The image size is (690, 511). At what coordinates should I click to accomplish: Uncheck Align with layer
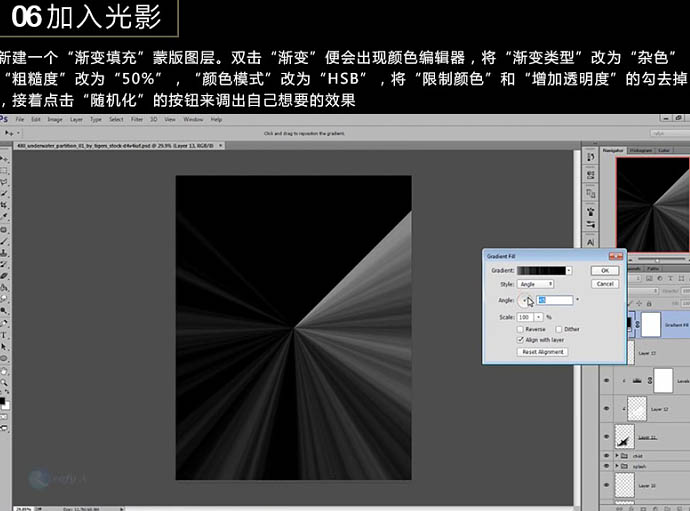521,340
